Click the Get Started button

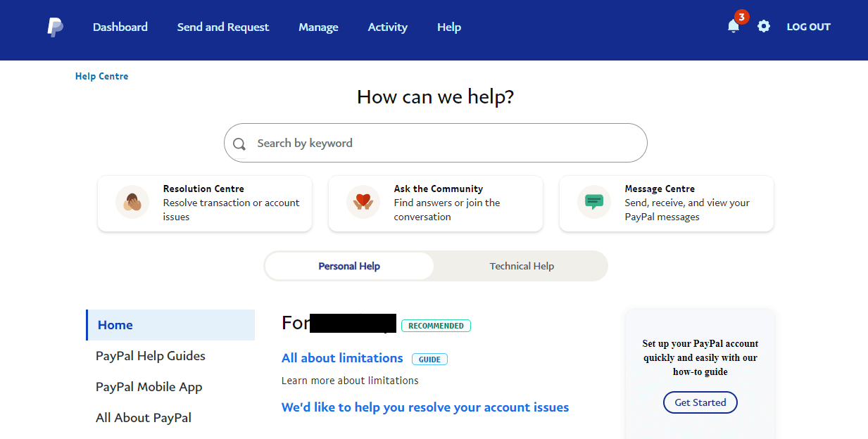[700, 402]
